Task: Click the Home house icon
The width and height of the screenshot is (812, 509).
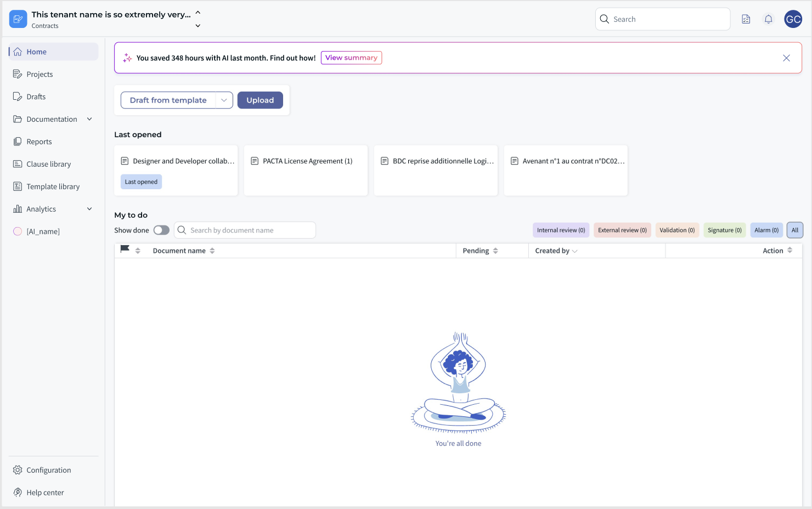Action: (x=18, y=52)
